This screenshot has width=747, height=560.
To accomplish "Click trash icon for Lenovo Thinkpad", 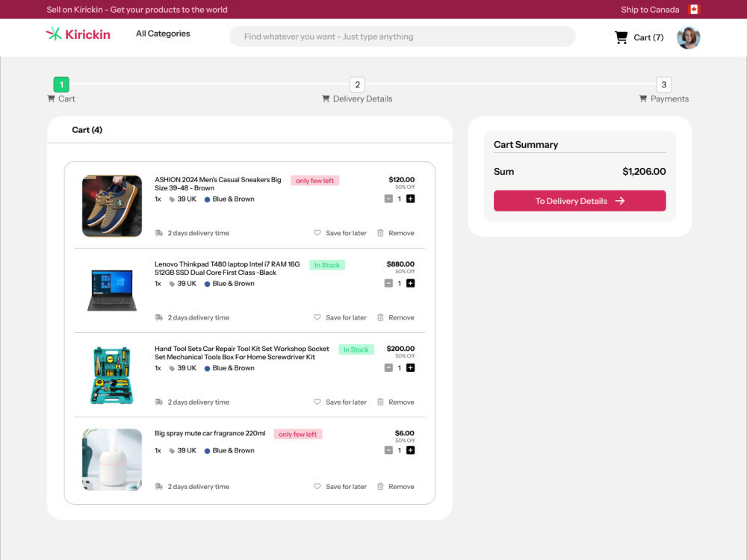I will point(380,317).
